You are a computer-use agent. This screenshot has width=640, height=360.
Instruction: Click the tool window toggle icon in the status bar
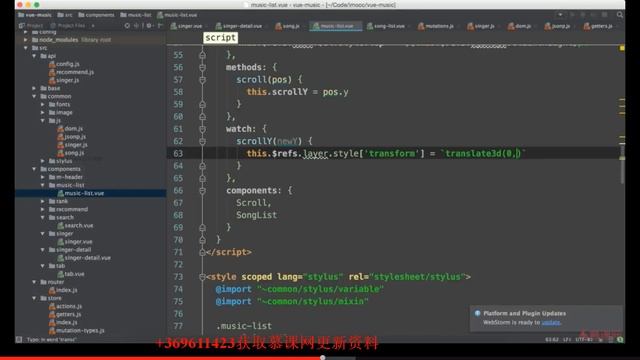pos(19,340)
